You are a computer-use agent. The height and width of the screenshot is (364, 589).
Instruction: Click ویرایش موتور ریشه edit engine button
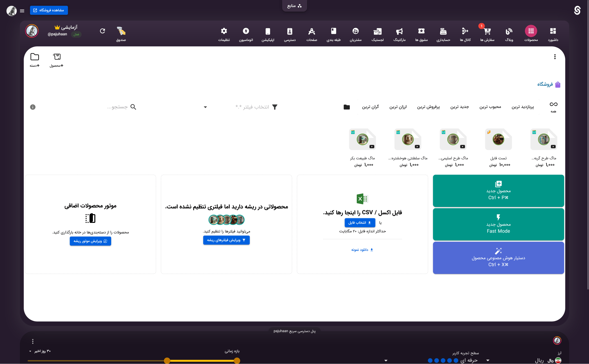(90, 241)
